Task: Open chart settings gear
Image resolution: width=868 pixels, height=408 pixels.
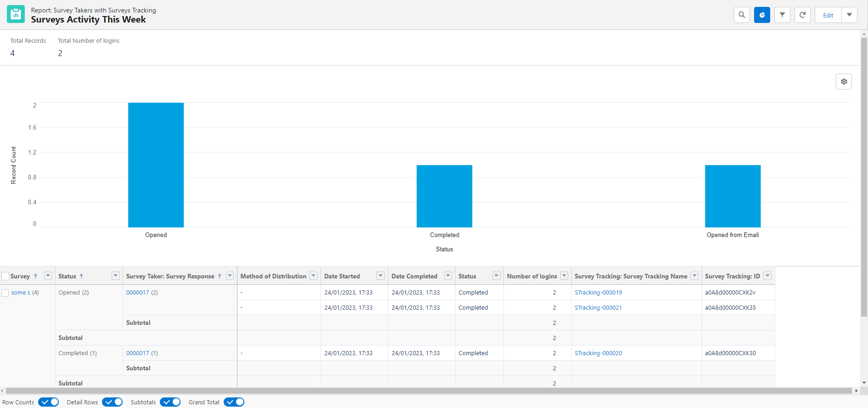Action: coord(844,82)
